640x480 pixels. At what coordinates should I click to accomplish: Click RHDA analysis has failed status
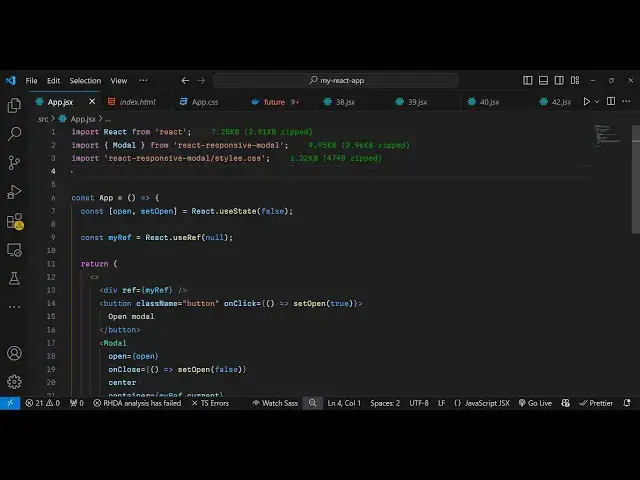[137, 403]
